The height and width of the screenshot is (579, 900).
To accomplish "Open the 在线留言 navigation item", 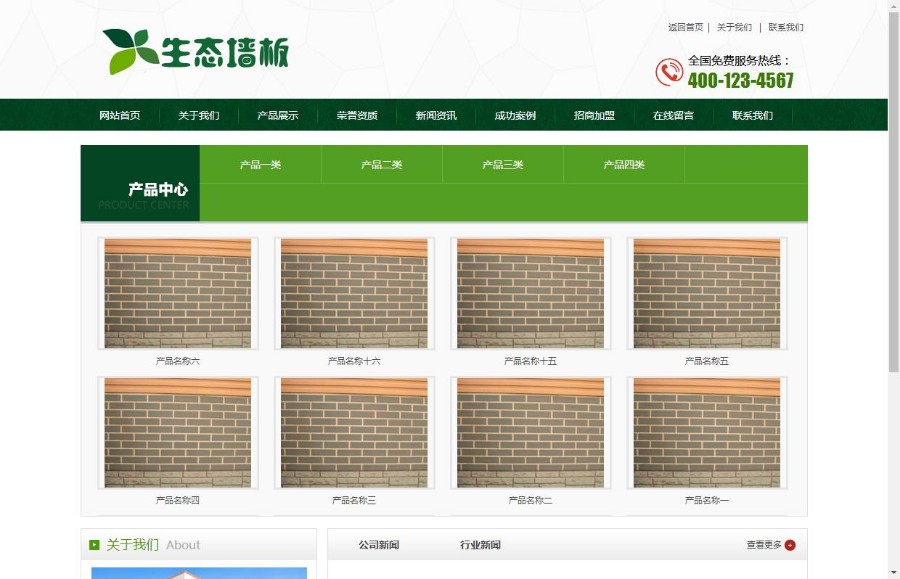I will 673,115.
